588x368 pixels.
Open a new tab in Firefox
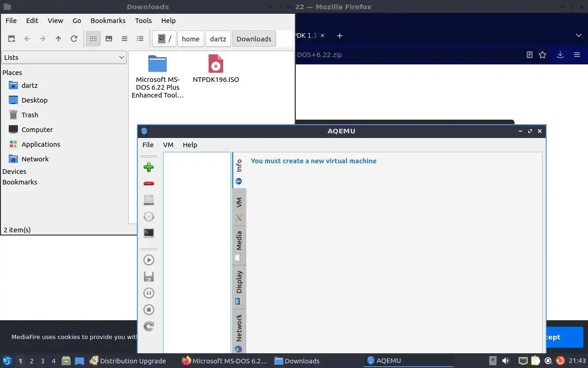[x=339, y=35]
